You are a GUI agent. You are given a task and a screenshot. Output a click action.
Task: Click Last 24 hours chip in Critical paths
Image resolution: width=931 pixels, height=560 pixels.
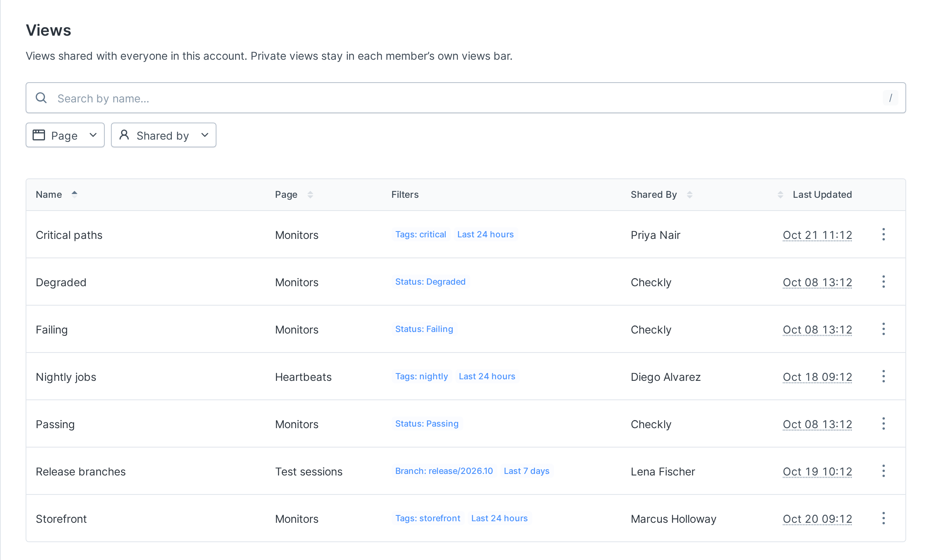pyautogui.click(x=485, y=234)
